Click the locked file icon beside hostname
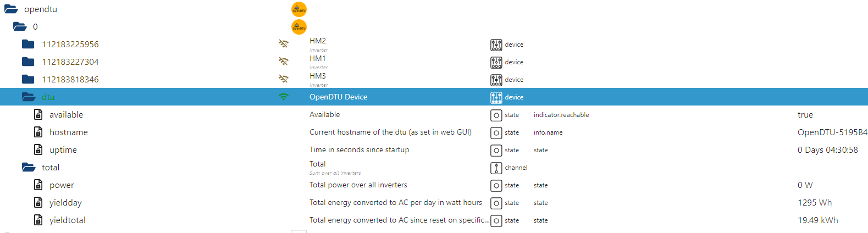This screenshot has width=868, height=233. coord(38,132)
